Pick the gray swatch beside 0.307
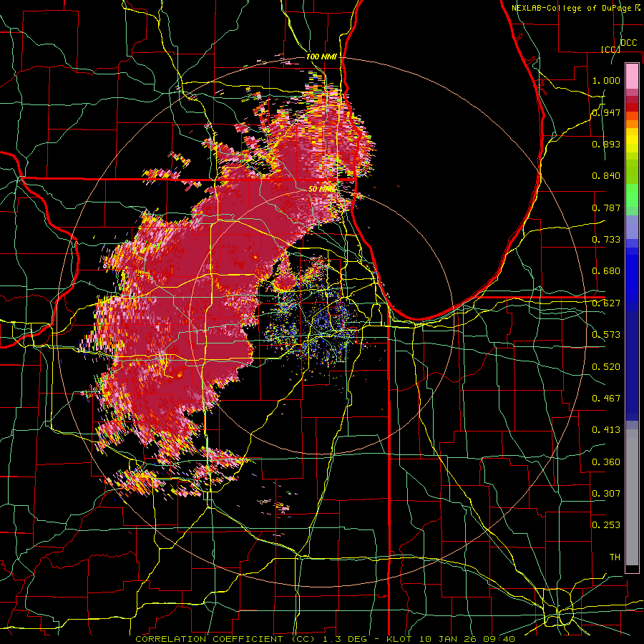 (632, 497)
